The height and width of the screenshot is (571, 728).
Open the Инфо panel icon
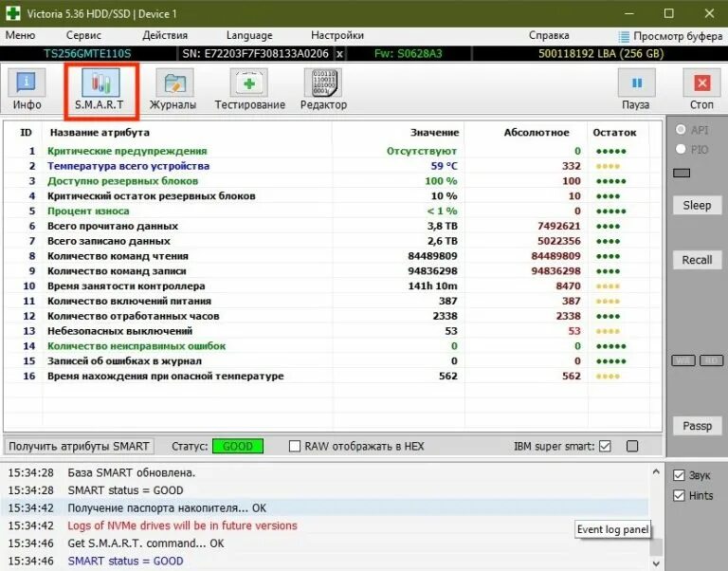tap(27, 83)
